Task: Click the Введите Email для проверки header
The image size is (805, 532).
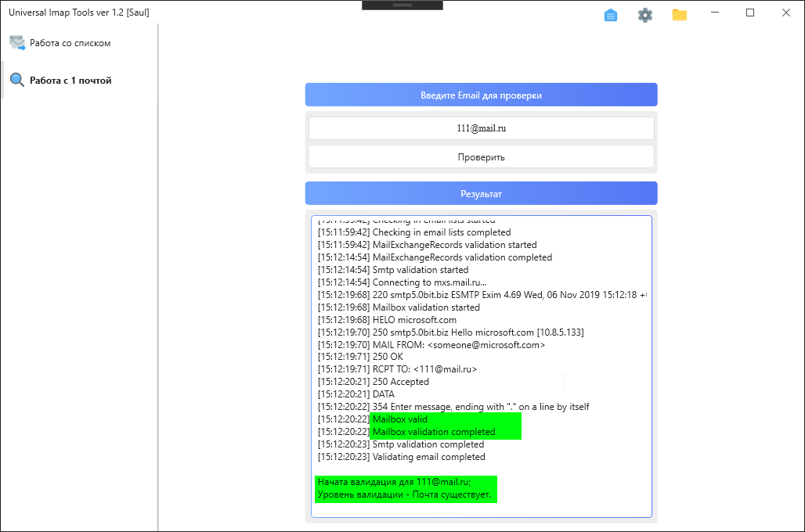Action: click(x=481, y=95)
